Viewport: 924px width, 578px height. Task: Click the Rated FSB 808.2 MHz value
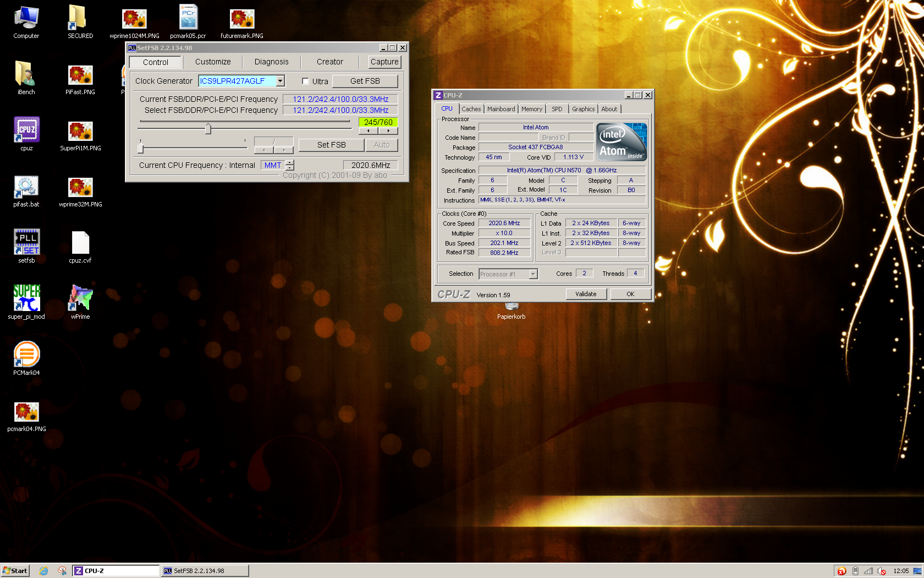coord(504,253)
